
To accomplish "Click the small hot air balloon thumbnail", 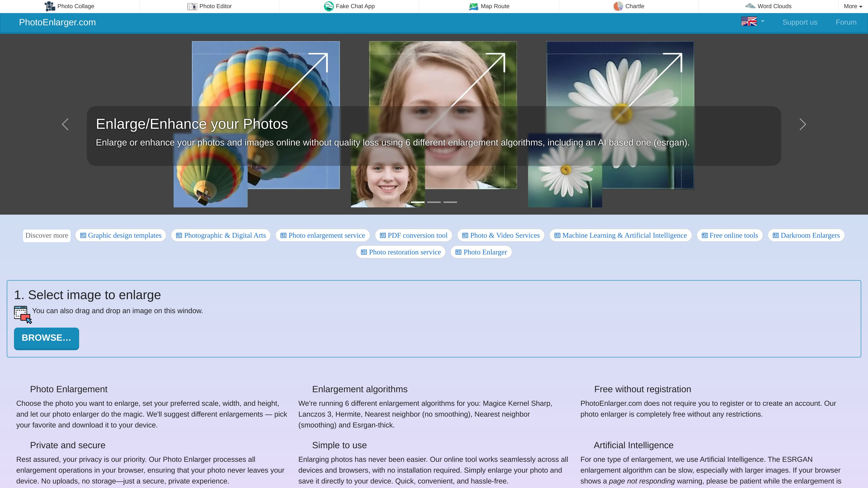I will 211,170.
